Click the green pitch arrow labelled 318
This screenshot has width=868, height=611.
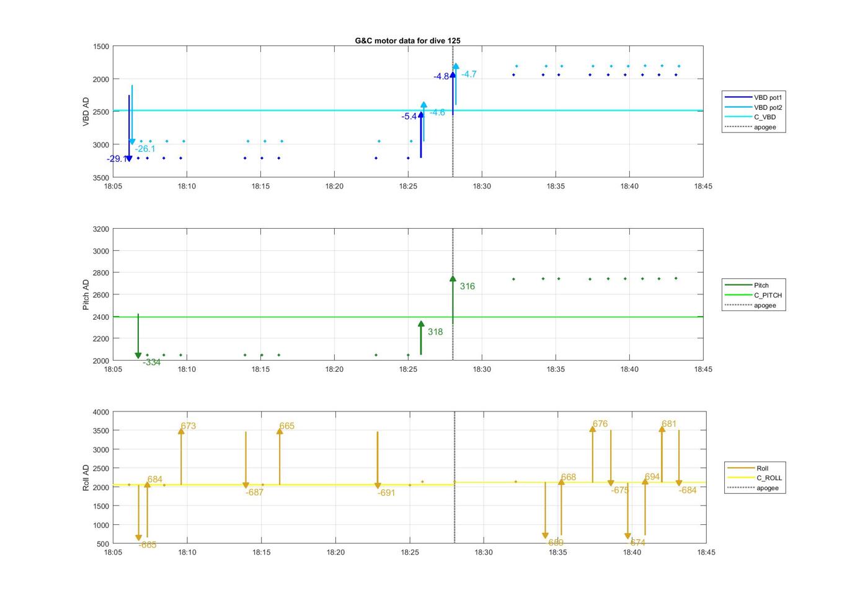tap(421, 338)
